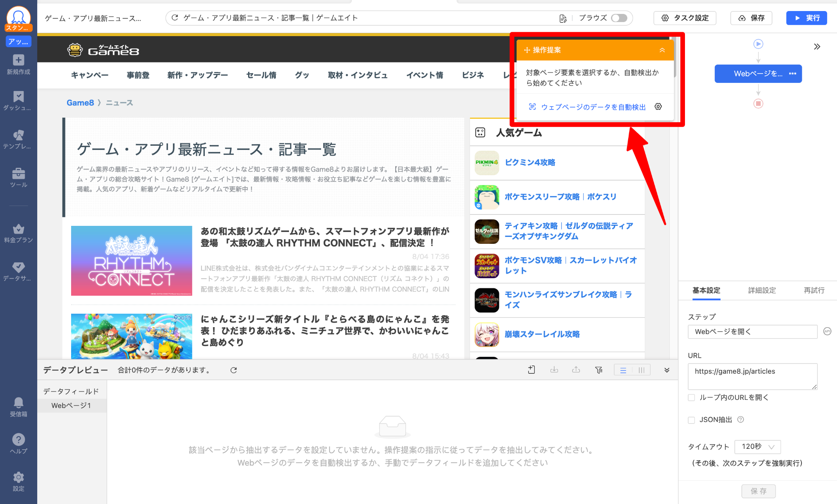Open 設定 gear in the sidebar
Image resolution: width=837 pixels, height=504 pixels.
click(x=18, y=482)
